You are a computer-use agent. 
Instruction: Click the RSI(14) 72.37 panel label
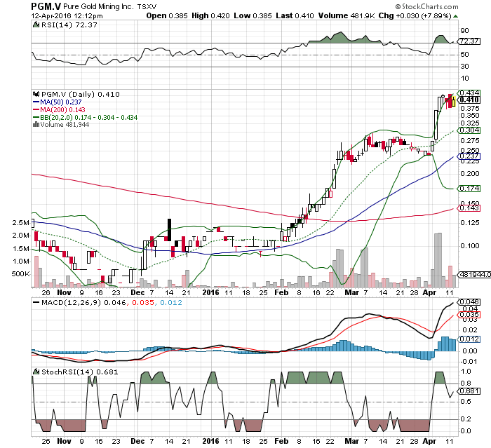pos(69,25)
